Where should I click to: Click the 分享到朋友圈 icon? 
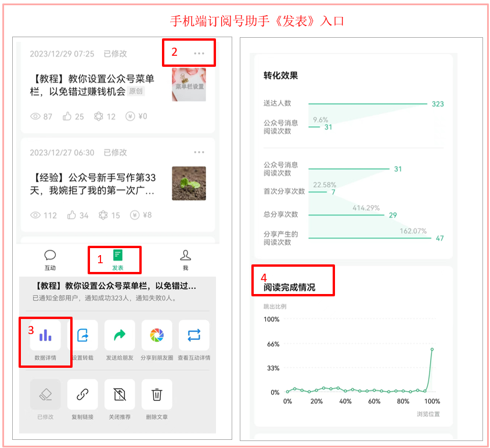157,335
